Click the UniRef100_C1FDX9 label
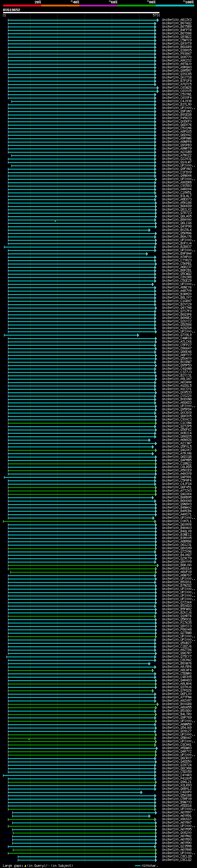Screen dimensions: 197x868 coord(177,172)
